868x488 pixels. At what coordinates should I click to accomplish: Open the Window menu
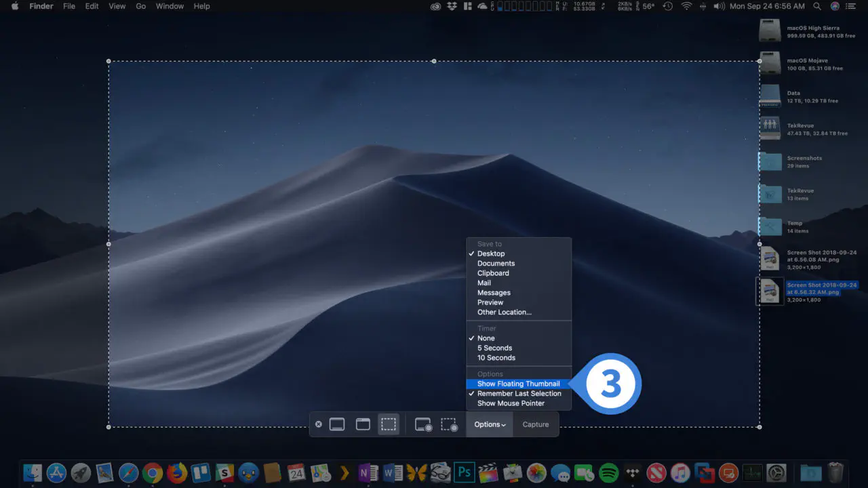pos(170,6)
